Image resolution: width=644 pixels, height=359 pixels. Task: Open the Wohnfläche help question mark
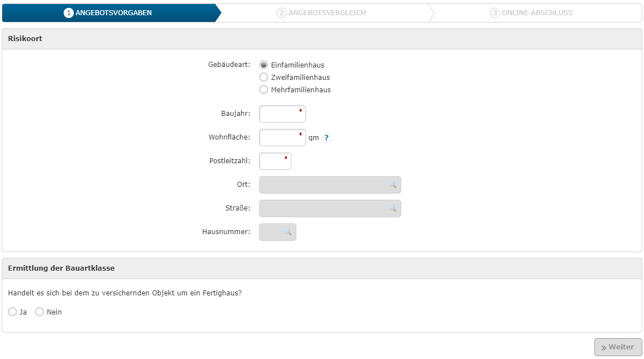[x=326, y=138]
